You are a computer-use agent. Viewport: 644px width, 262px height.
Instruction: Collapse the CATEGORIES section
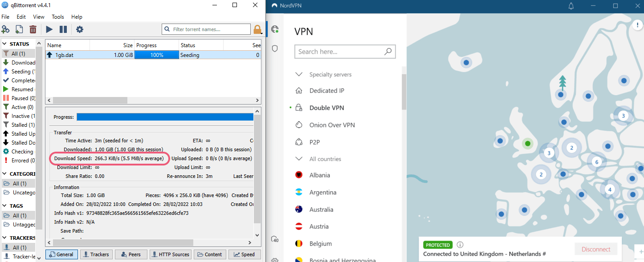tap(5, 174)
